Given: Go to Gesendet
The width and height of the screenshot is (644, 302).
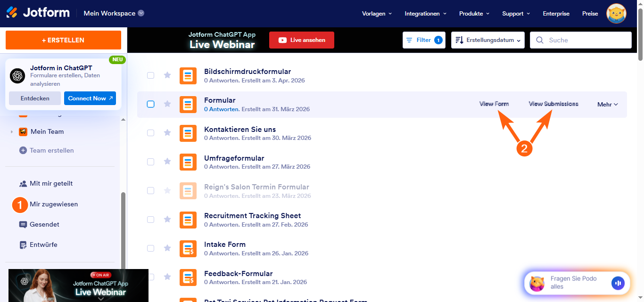Looking at the screenshot, I should (x=44, y=225).
